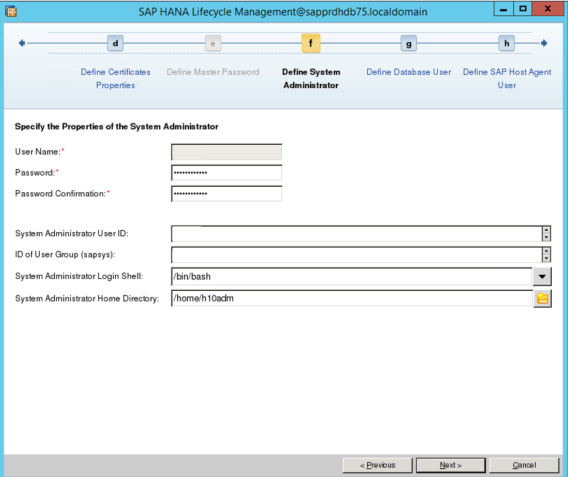The width and height of the screenshot is (568, 477).
Task: Close the Lifecycle Management window
Action: click(547, 9)
